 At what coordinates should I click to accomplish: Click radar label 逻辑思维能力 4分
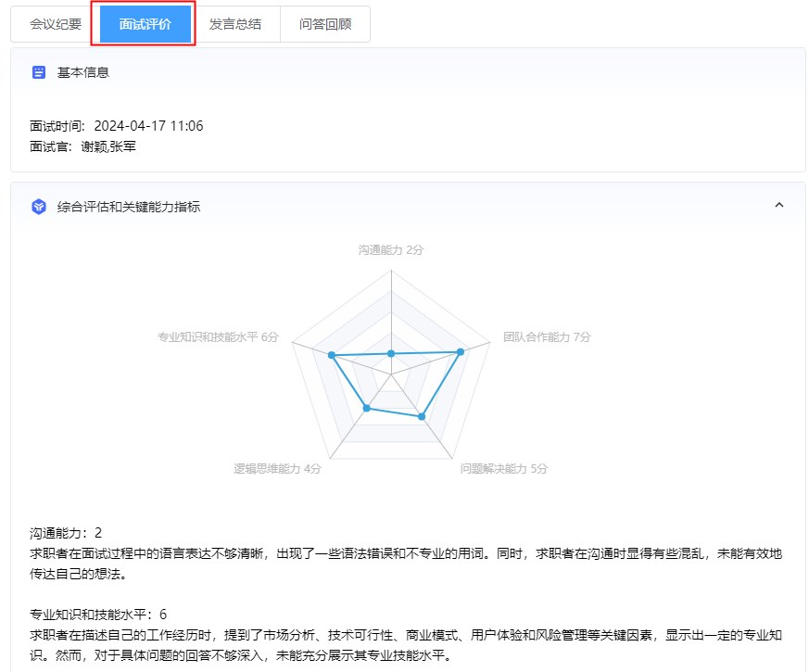pos(277,468)
